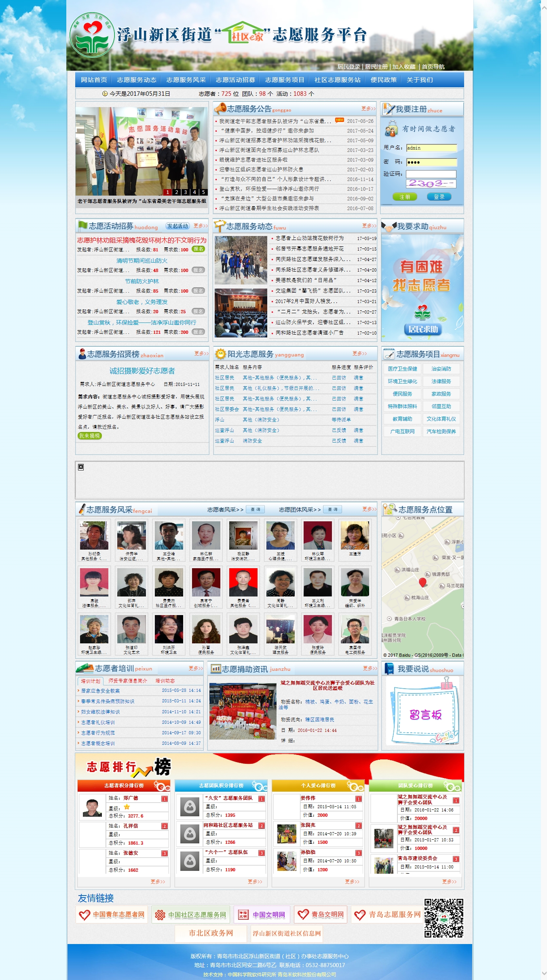Click the broken image icon in the empty banner
547x980 pixels.
[81, 467]
